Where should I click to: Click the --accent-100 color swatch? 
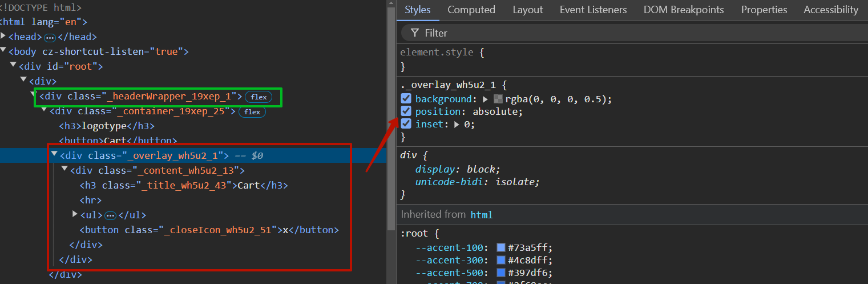[x=501, y=247]
